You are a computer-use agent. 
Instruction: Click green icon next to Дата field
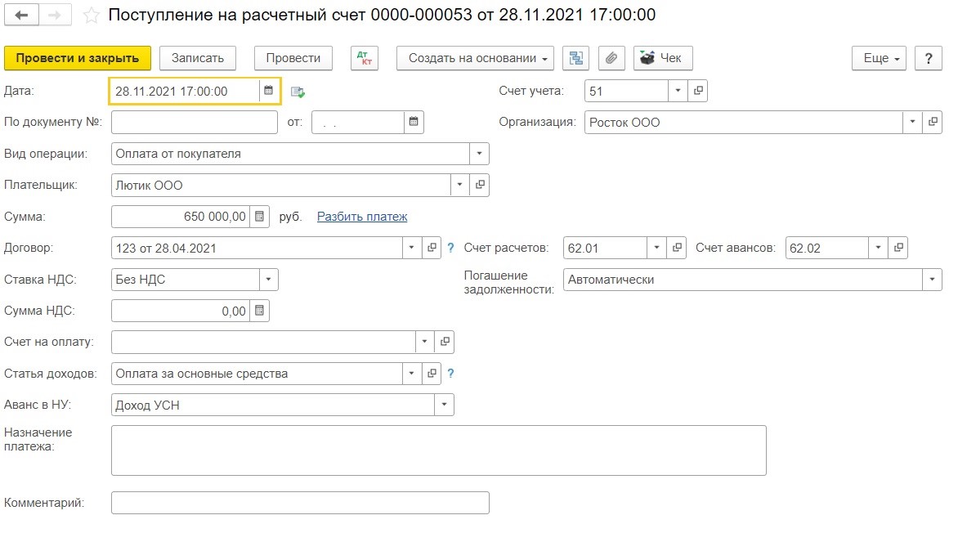coord(298,92)
